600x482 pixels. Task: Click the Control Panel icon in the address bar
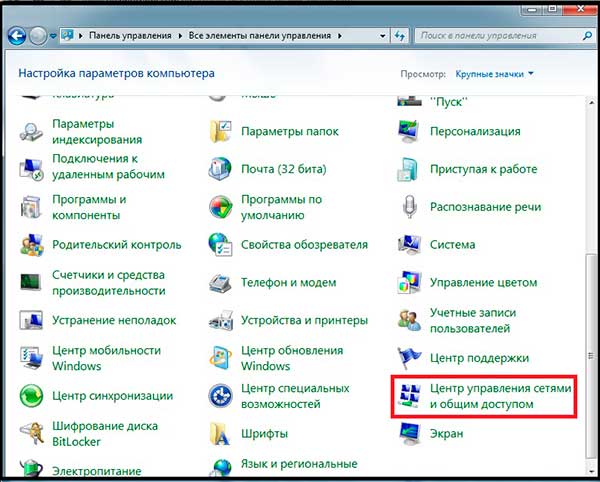pos(68,36)
